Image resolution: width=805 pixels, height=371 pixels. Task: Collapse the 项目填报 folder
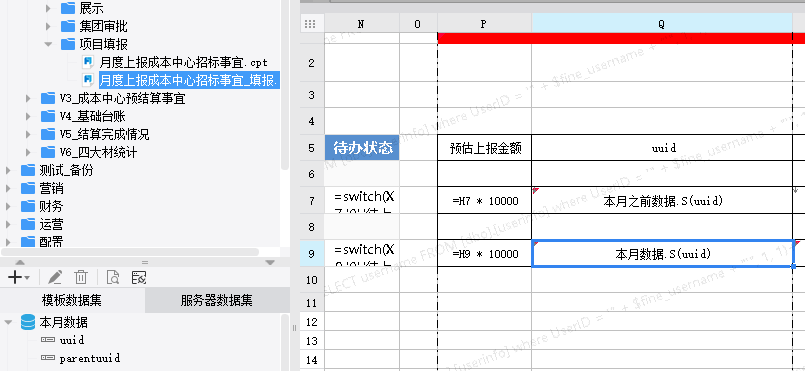point(48,44)
